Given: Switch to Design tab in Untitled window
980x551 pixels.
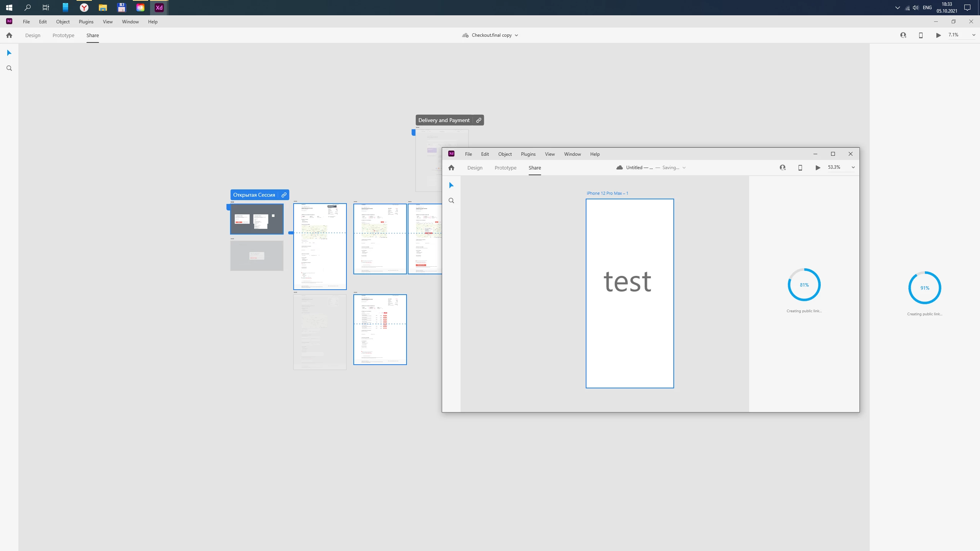Looking at the screenshot, I should coord(475,168).
